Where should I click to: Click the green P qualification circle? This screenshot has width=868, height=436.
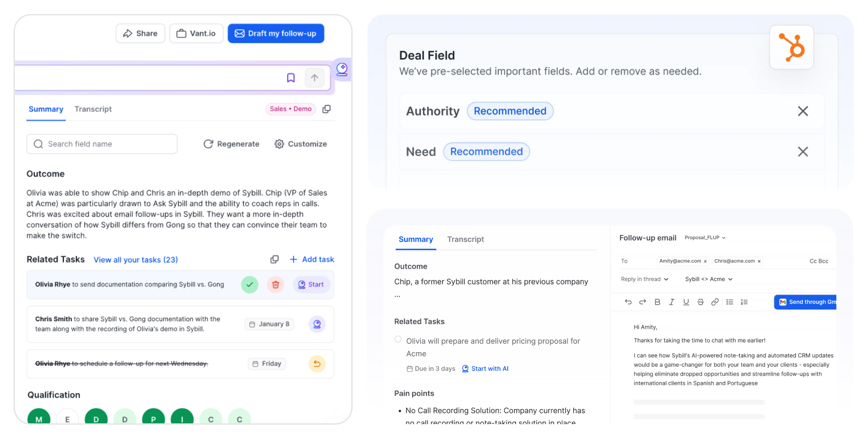coord(153,417)
